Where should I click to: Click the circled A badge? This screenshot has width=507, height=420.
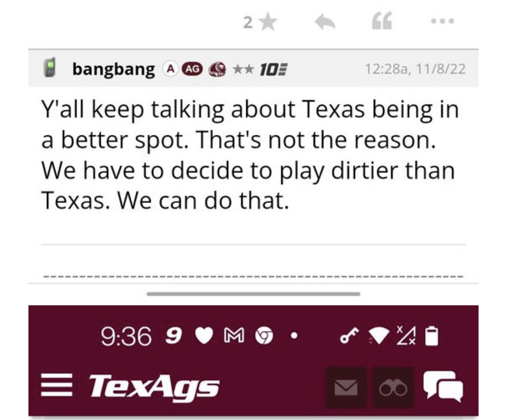pyautogui.click(x=168, y=69)
